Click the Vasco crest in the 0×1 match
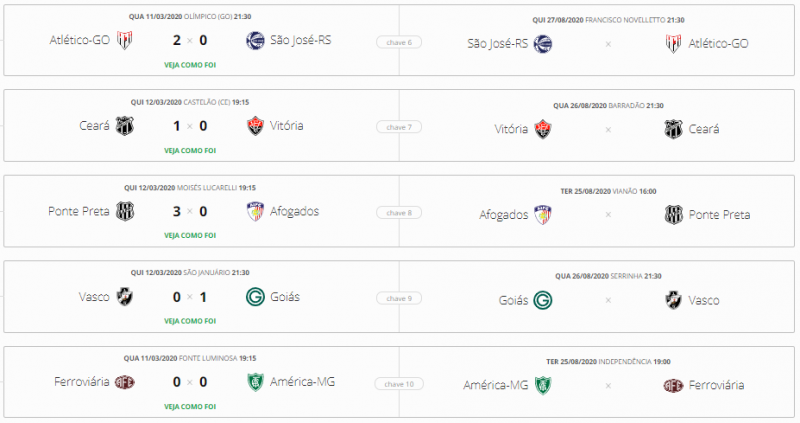Screen dimensions: 800x423 (x=126, y=297)
